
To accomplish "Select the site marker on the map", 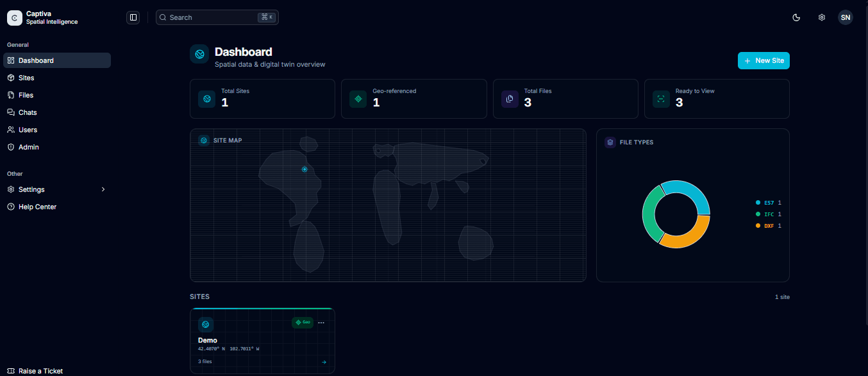I will [x=305, y=169].
